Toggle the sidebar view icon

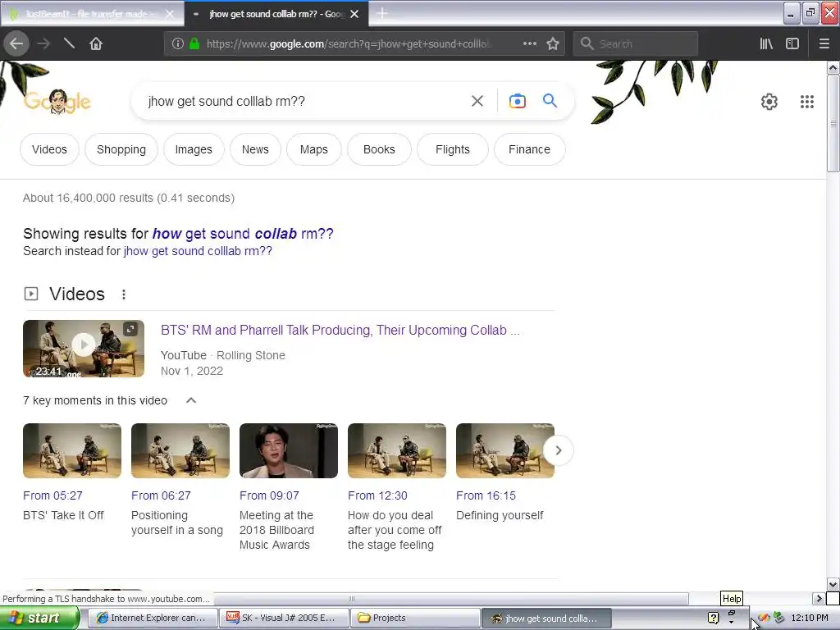pyautogui.click(x=792, y=43)
